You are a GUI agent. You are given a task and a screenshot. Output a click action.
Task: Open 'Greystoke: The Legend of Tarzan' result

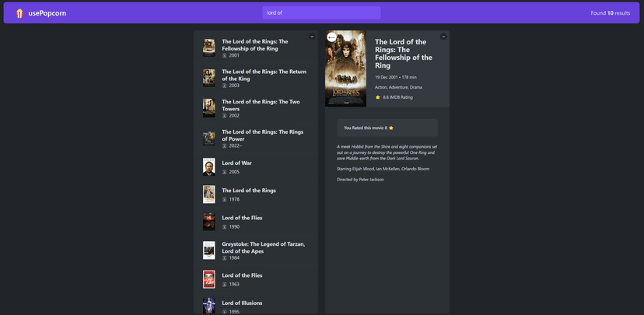point(255,250)
